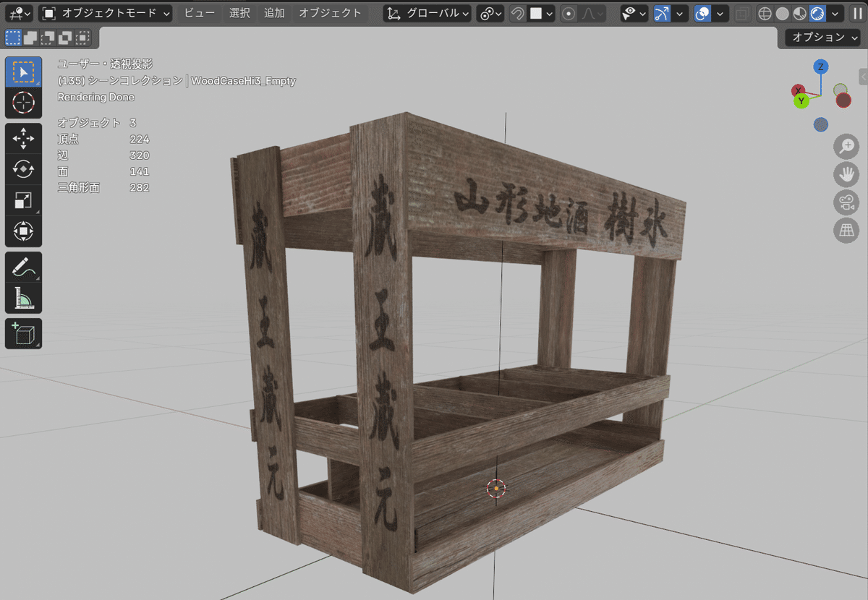This screenshot has height=600, width=868.
Task: Open the オブジェクトモード mode dropdown
Action: point(106,13)
